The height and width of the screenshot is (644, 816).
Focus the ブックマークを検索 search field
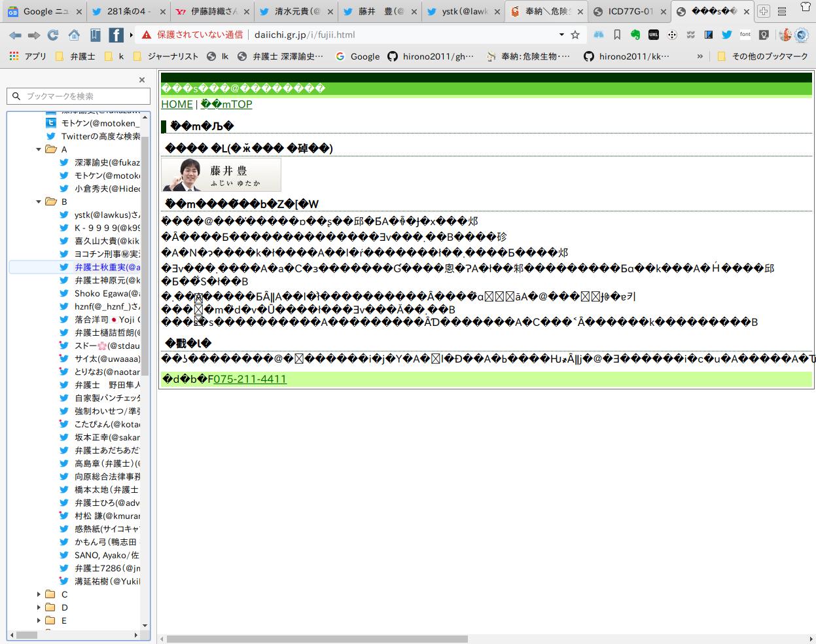tap(79, 96)
